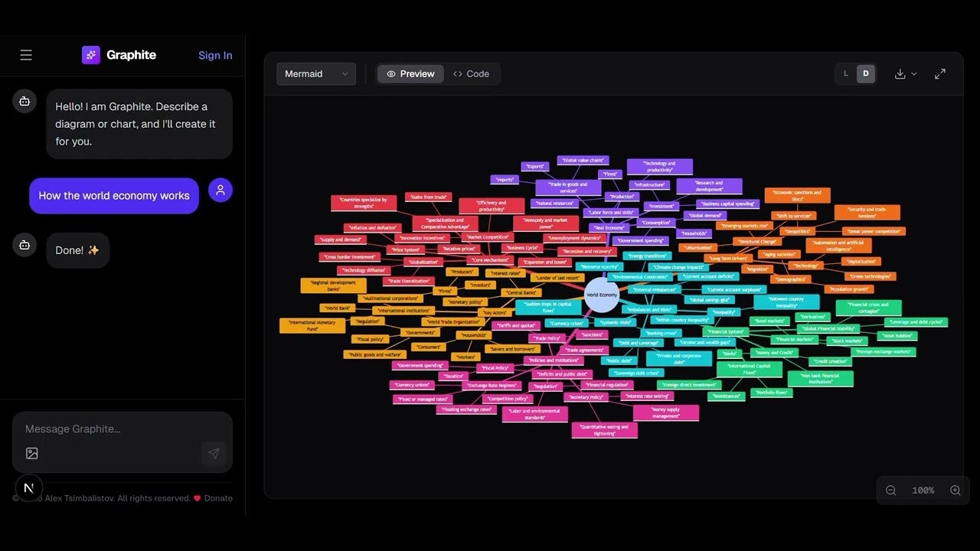Enable dark theme via D toggle
The height and width of the screenshot is (551, 980).
coord(865,73)
